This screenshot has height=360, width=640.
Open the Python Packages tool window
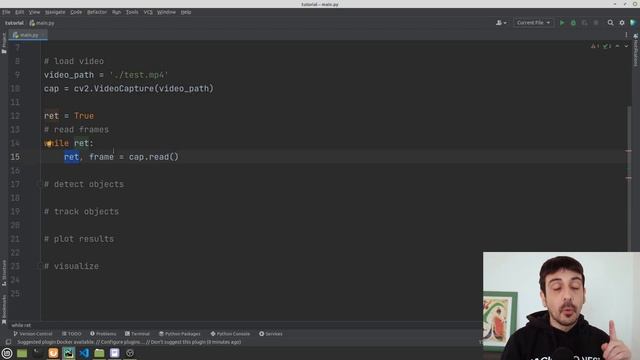pyautogui.click(x=179, y=333)
